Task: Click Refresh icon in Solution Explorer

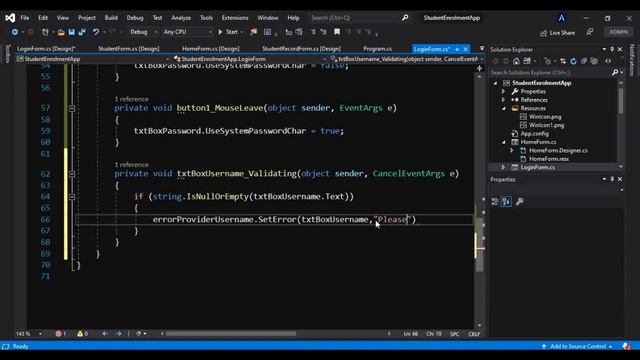Action: 573,61
